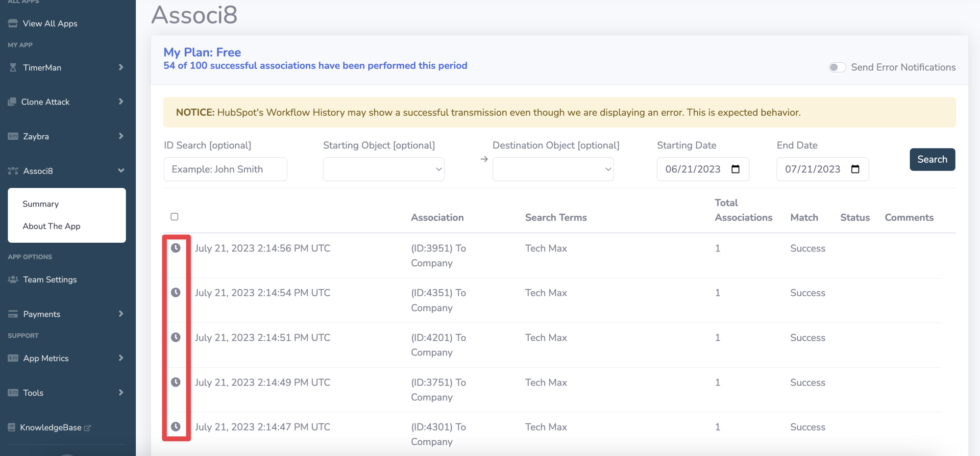
Task: Select the TimerMan app icon
Action: point(12,67)
